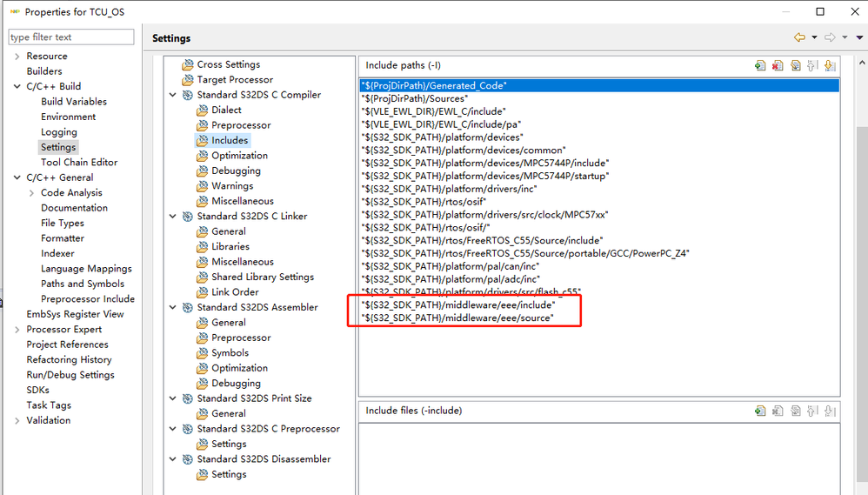Image resolution: width=868 pixels, height=495 pixels.
Task: Select EmbSys Register View page
Action: pos(76,314)
